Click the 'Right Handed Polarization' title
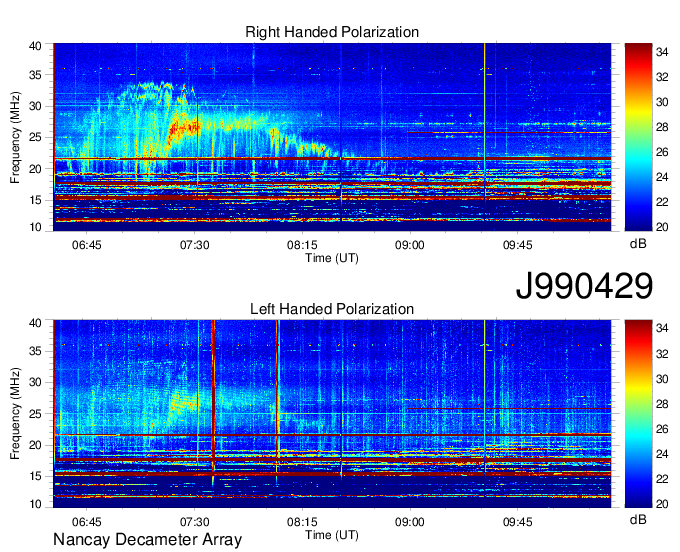680x552 pixels. (x=332, y=32)
